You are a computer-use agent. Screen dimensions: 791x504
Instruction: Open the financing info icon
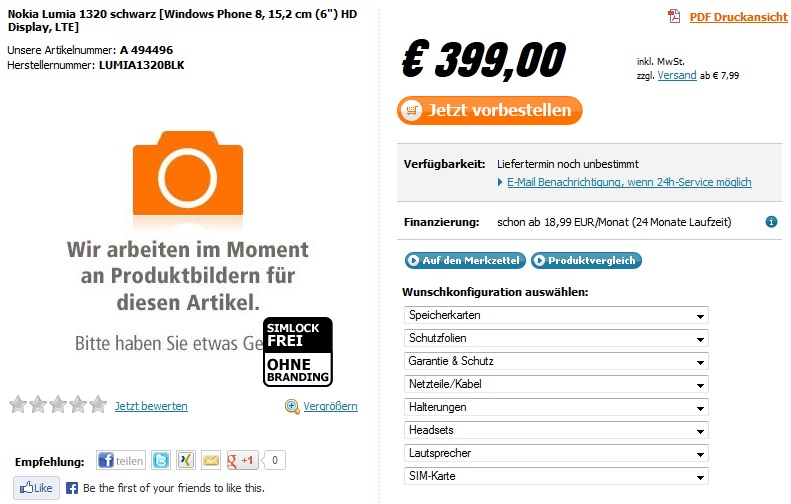click(x=771, y=221)
